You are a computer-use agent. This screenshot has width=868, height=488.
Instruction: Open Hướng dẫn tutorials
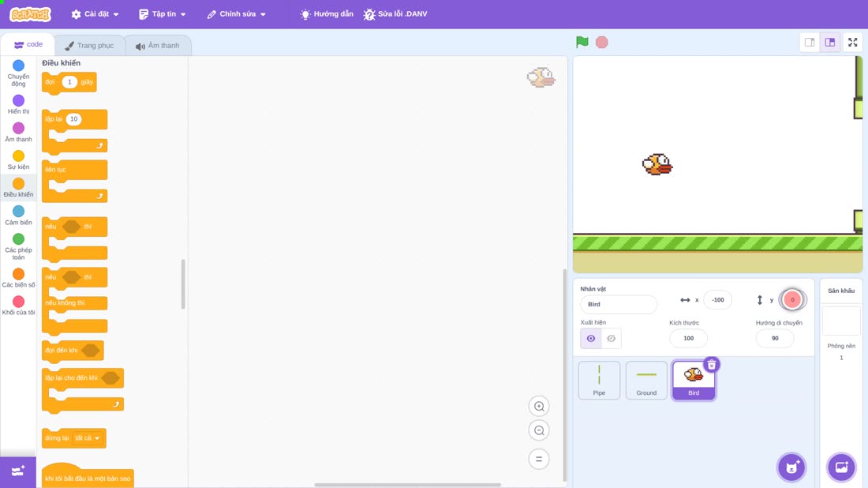click(x=327, y=14)
